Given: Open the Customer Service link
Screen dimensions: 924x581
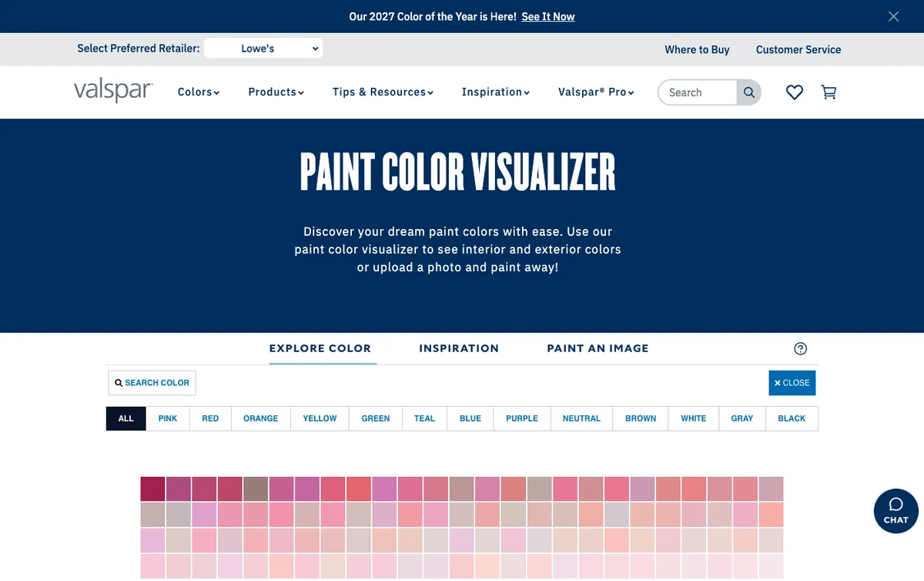Looking at the screenshot, I should 798,49.
